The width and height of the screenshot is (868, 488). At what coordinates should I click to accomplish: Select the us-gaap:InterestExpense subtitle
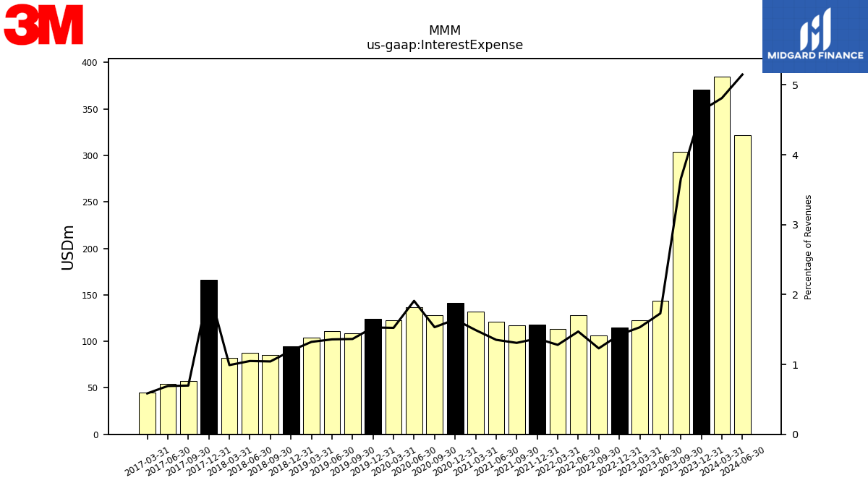(445, 46)
